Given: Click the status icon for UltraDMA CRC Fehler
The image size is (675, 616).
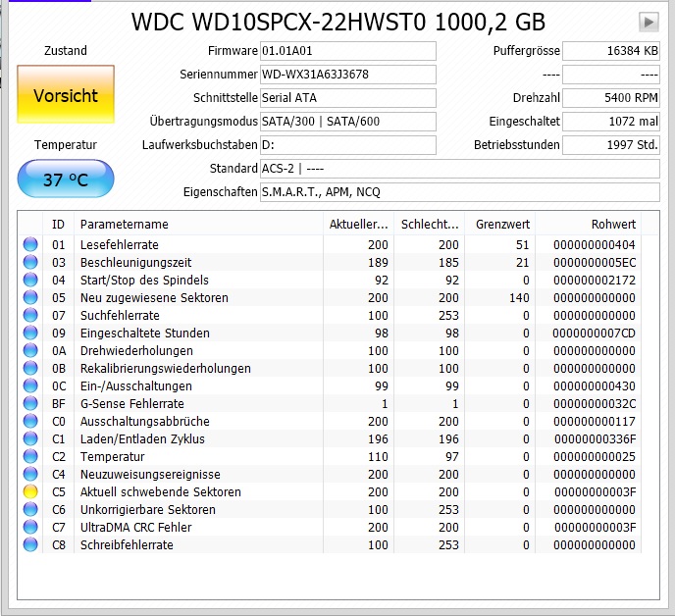Looking at the screenshot, I should tap(30, 527).
